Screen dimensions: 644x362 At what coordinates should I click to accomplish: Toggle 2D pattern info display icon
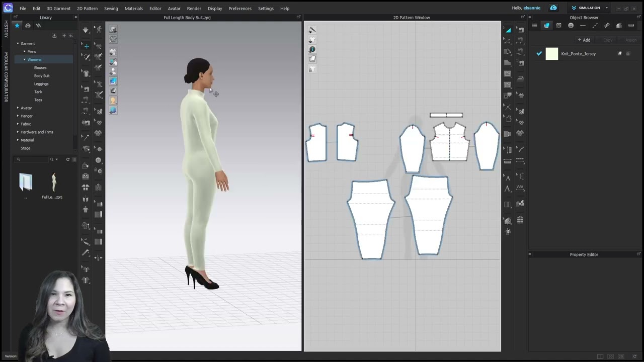coord(312,49)
